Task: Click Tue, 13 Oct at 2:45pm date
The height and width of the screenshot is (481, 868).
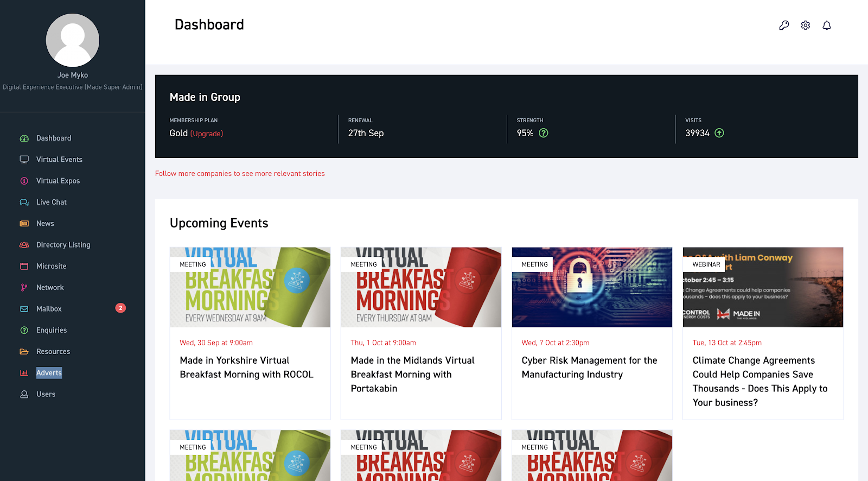Action: [x=727, y=343]
